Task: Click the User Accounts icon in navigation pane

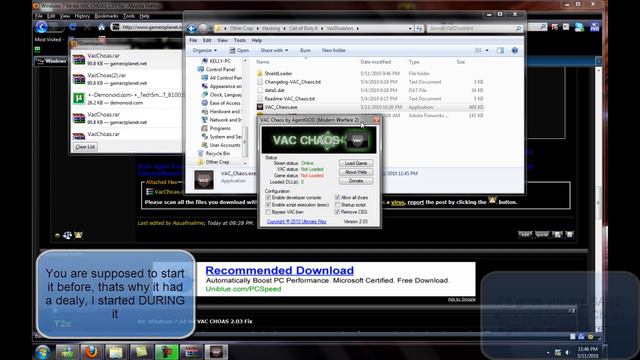Action: [x=205, y=145]
